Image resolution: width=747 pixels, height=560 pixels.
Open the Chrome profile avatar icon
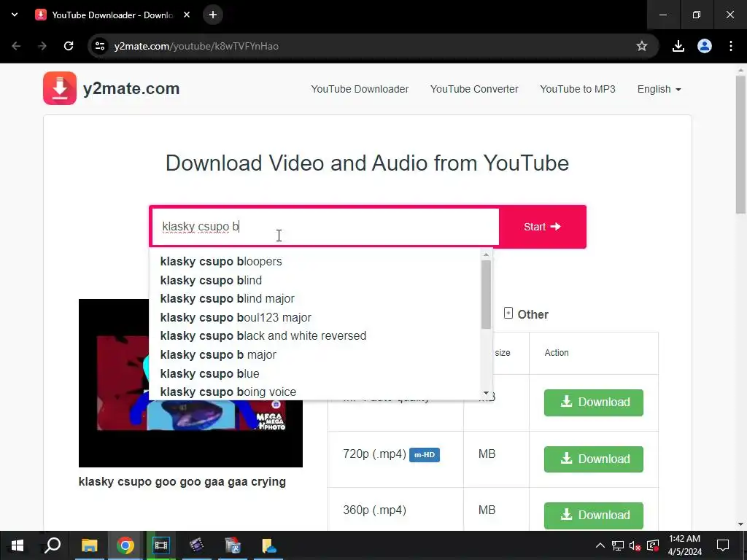(704, 46)
